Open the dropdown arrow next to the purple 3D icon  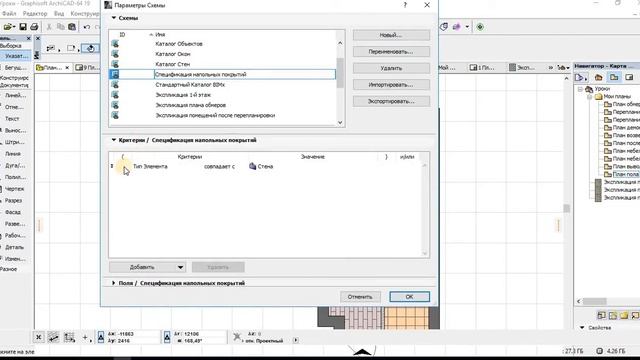click(467, 27)
